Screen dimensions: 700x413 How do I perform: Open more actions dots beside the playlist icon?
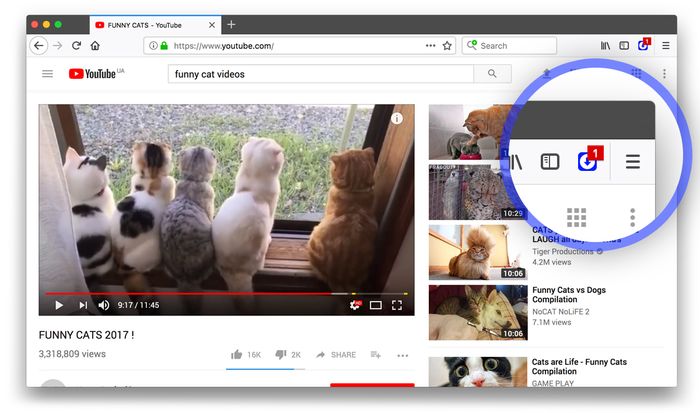[x=403, y=355]
